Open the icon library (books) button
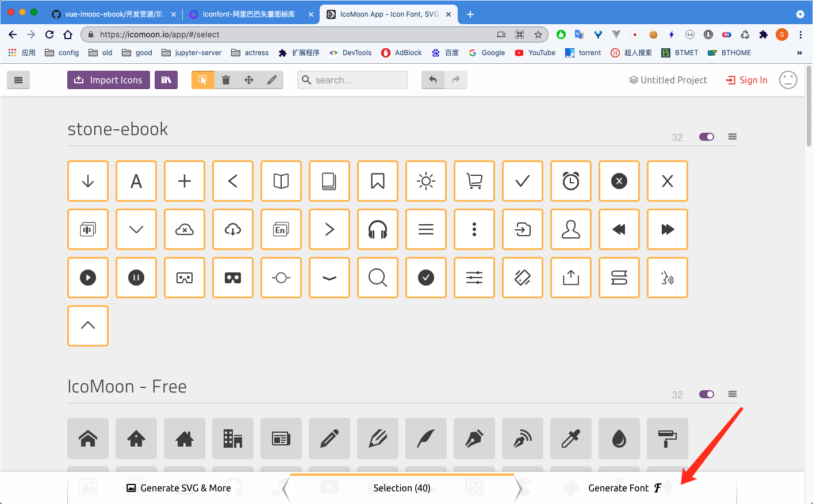This screenshot has width=813, height=504. [x=166, y=80]
